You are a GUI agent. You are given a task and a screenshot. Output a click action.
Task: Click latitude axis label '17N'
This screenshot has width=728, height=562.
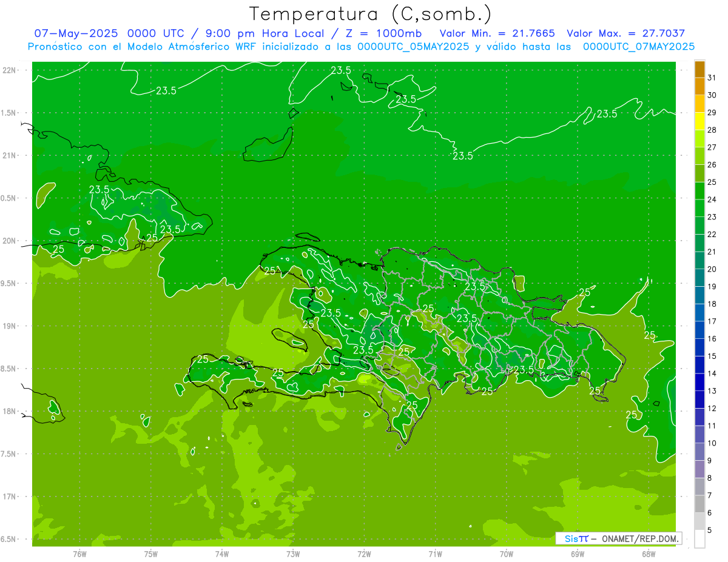coord(10,497)
